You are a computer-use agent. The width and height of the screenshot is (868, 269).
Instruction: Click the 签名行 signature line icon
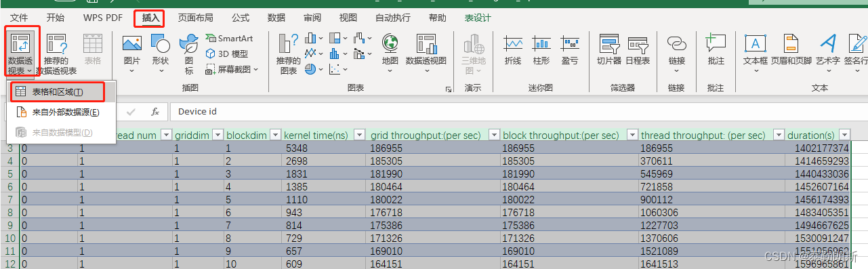857,44
